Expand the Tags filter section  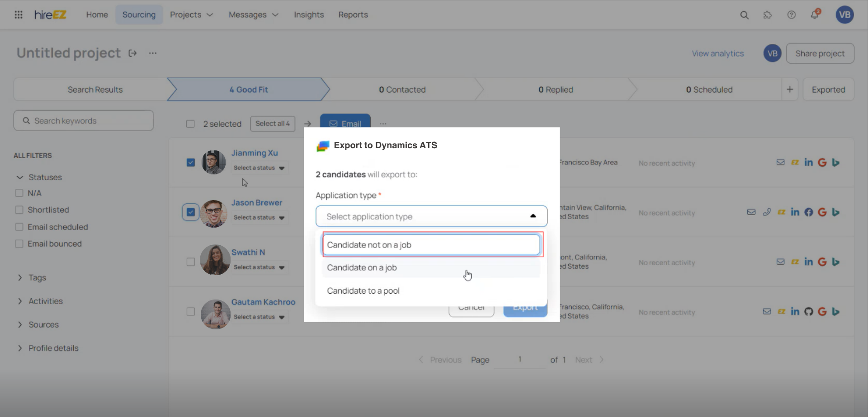click(x=32, y=277)
